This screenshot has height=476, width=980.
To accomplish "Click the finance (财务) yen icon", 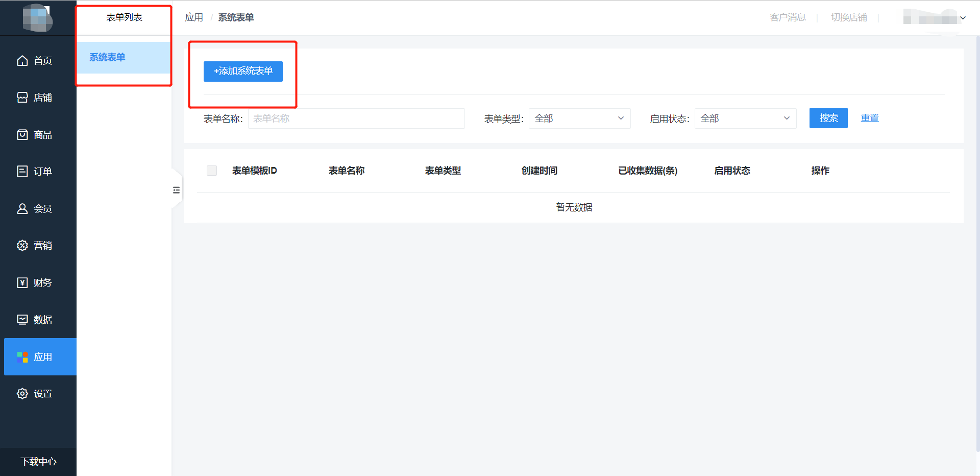I will [x=22, y=283].
